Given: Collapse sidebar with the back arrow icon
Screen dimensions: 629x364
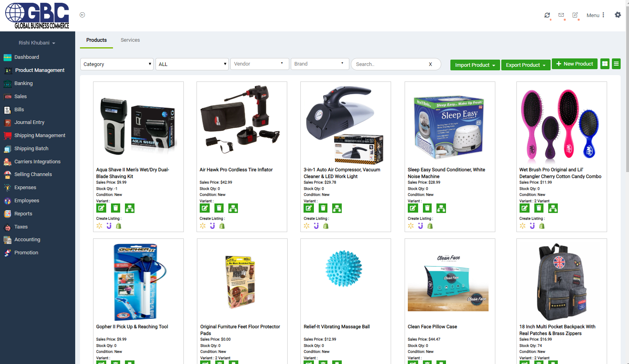Looking at the screenshot, I should point(82,15).
